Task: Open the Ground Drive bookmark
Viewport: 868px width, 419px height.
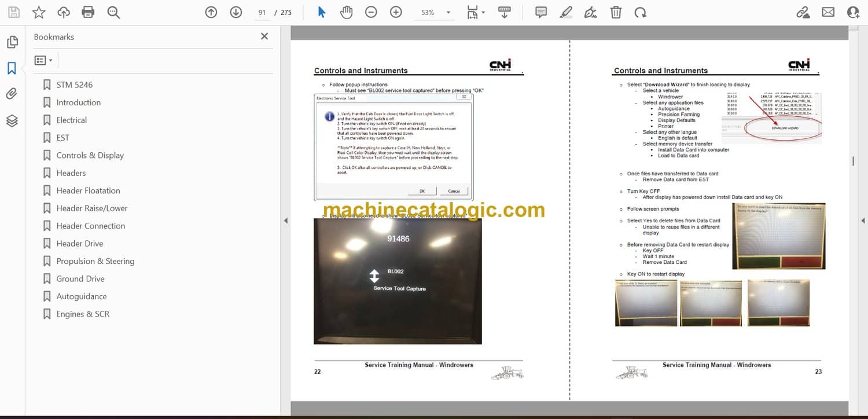Action: (80, 279)
